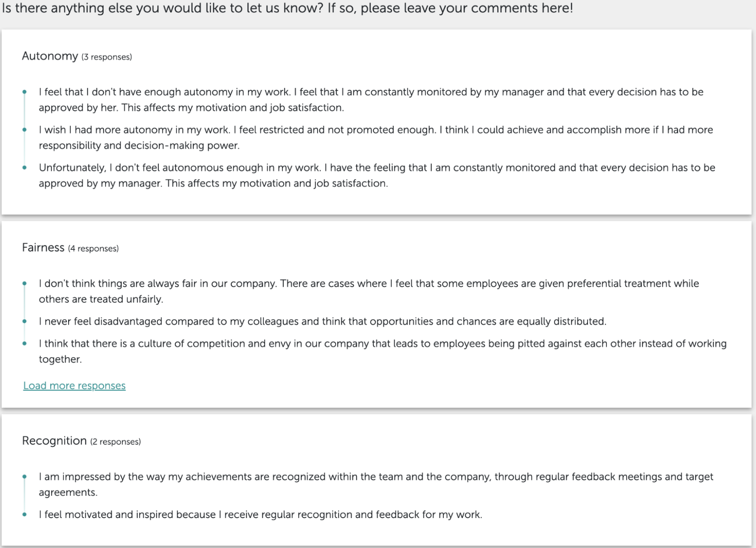Click the bullet icon beside the regular recognition comment
Screen dimensions: 756x548
(24, 513)
